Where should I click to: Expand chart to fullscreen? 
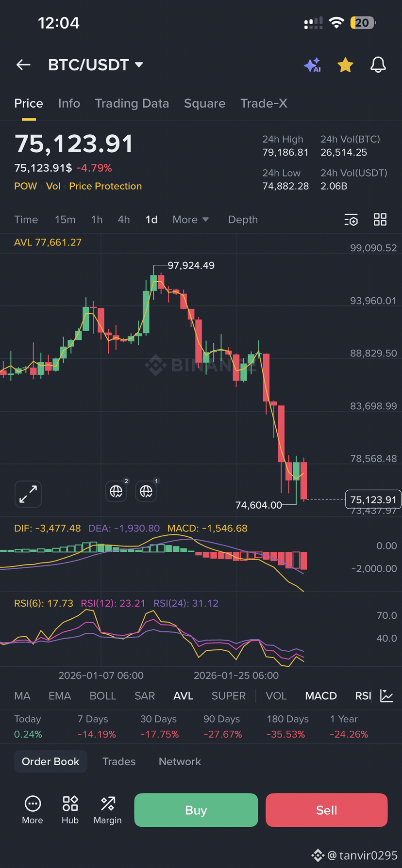pos(28,494)
